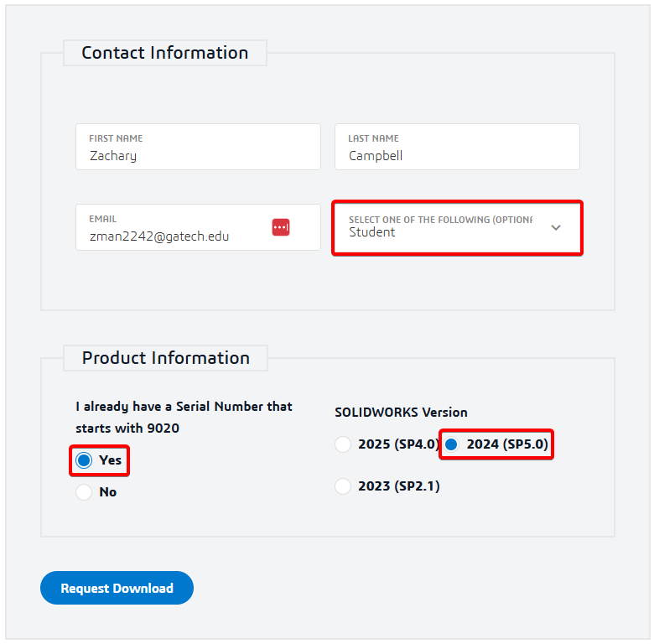Screen dimensions: 654x644
Task: Click the Contact Information section heading
Action: coord(165,53)
